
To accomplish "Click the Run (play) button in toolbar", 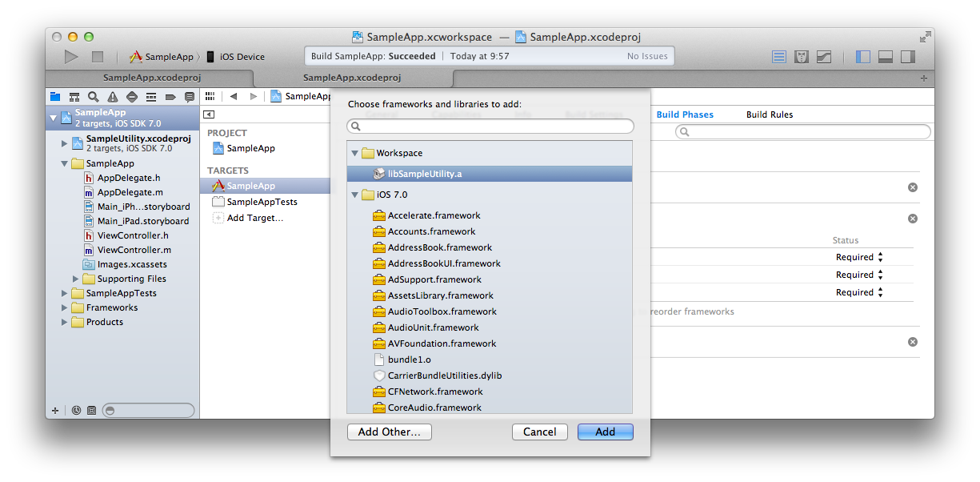I will tap(71, 57).
